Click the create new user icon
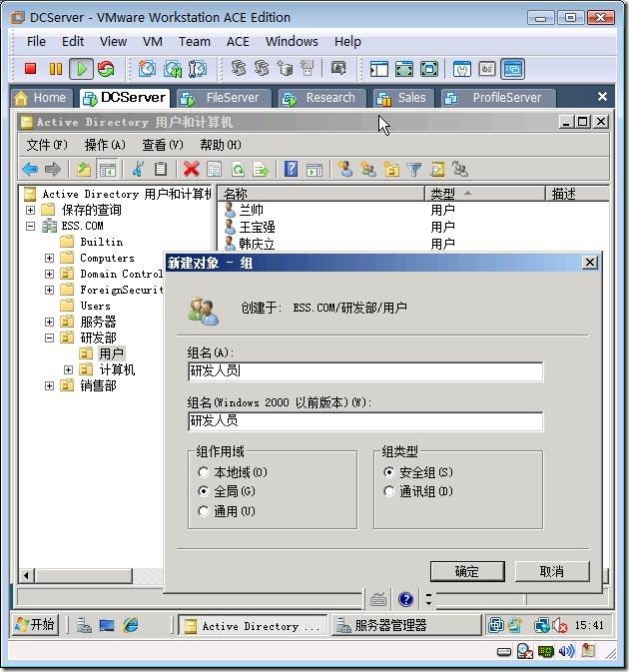 (x=344, y=170)
